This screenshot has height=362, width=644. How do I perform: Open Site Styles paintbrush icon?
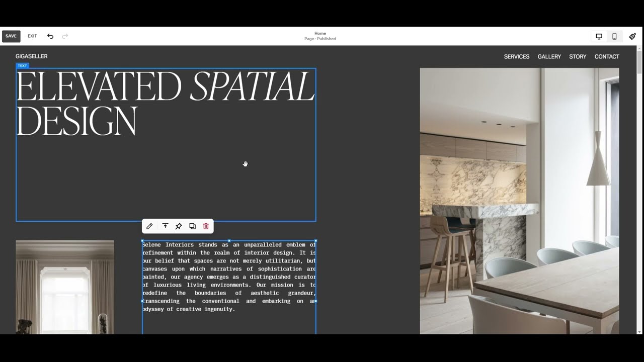click(x=632, y=36)
